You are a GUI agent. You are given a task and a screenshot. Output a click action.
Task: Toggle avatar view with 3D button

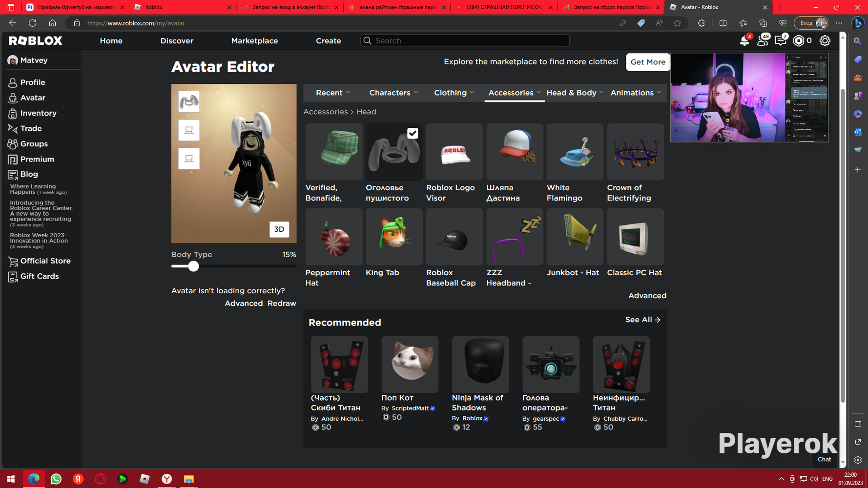tap(279, 229)
